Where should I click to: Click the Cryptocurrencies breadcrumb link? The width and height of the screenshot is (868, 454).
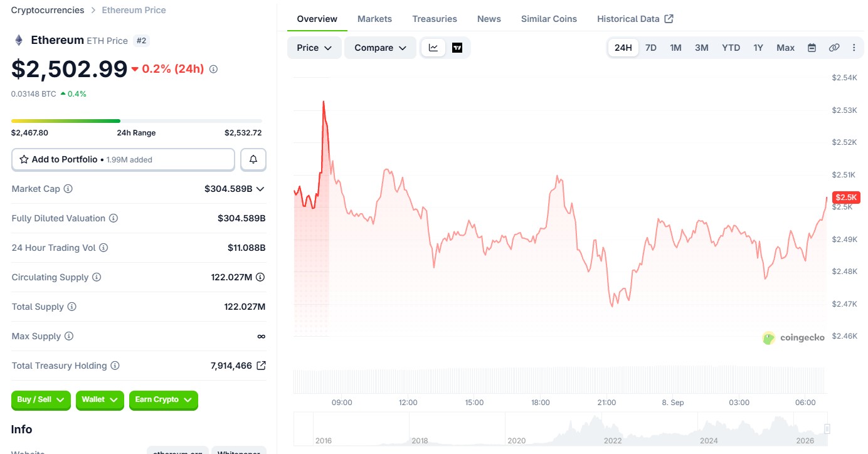(x=48, y=10)
